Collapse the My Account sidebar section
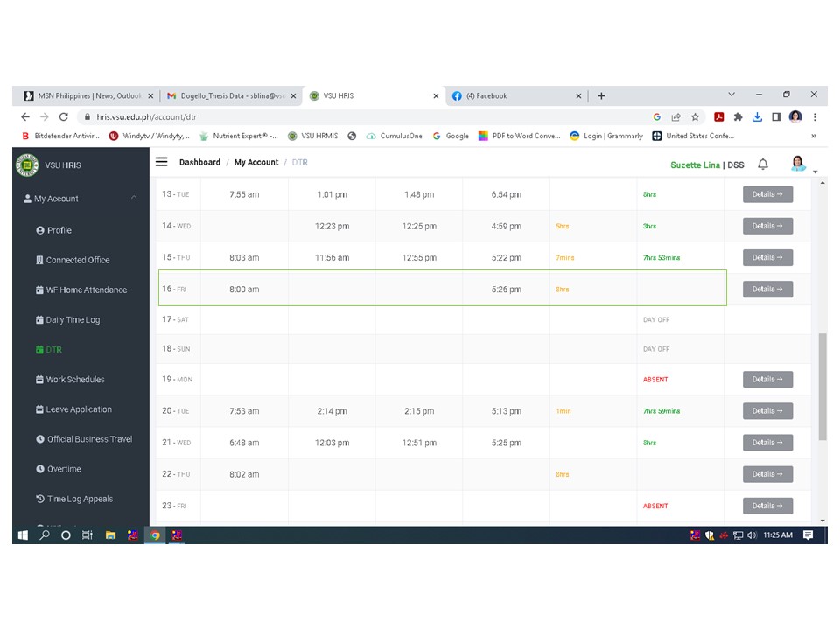 tap(134, 199)
